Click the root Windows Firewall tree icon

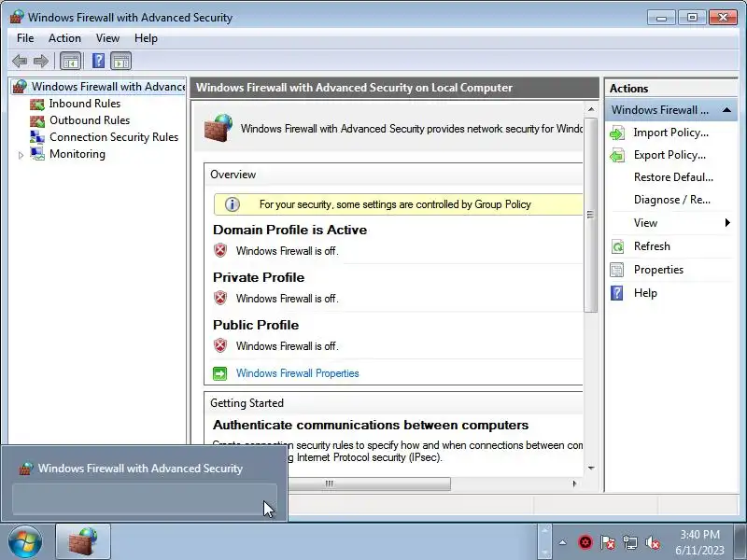pos(20,87)
